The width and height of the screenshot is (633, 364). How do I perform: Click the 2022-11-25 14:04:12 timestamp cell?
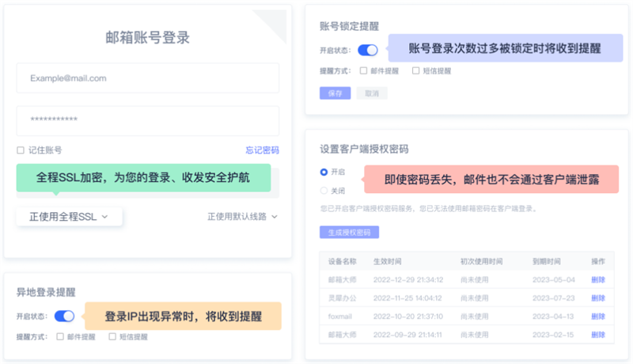407,298
